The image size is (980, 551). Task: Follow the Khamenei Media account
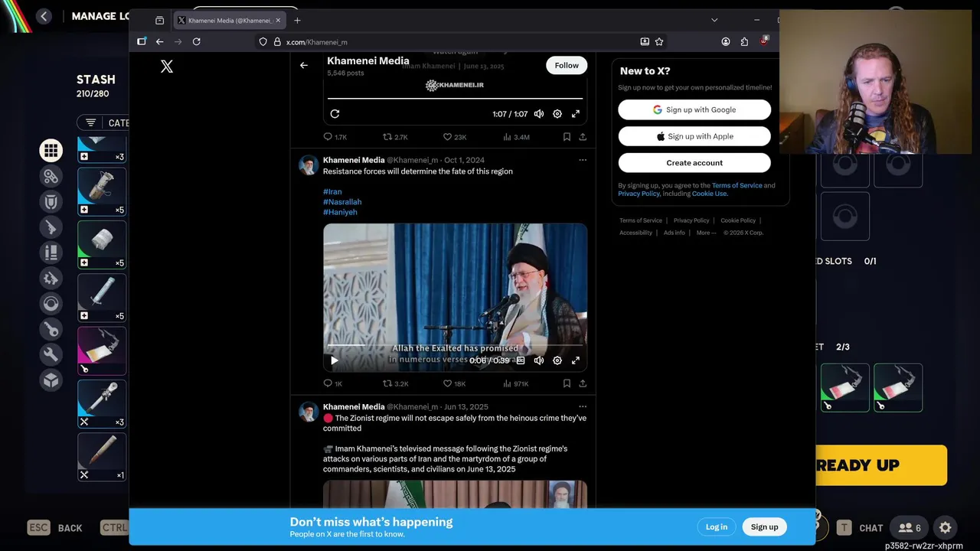click(x=567, y=65)
